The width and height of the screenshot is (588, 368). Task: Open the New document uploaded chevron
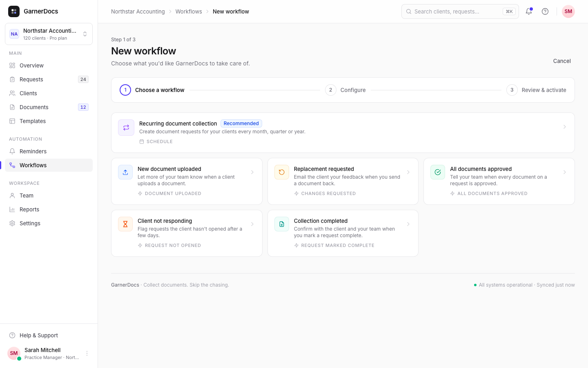(252, 172)
